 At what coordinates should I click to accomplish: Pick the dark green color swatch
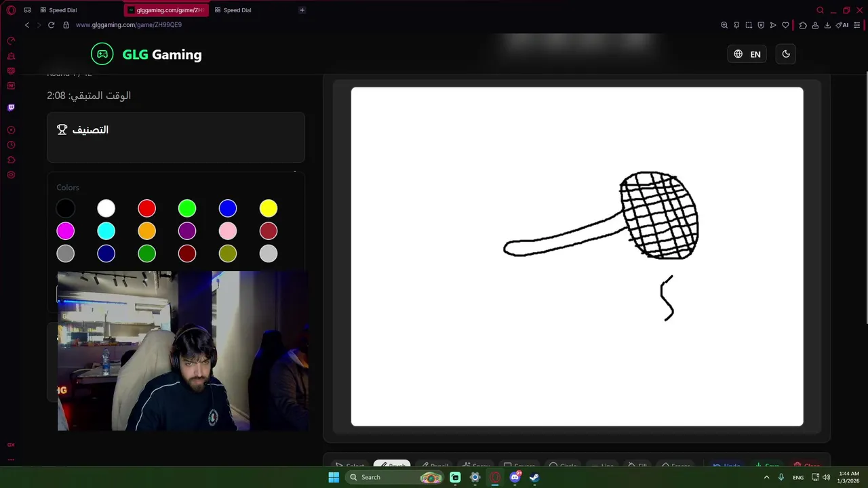pos(146,253)
